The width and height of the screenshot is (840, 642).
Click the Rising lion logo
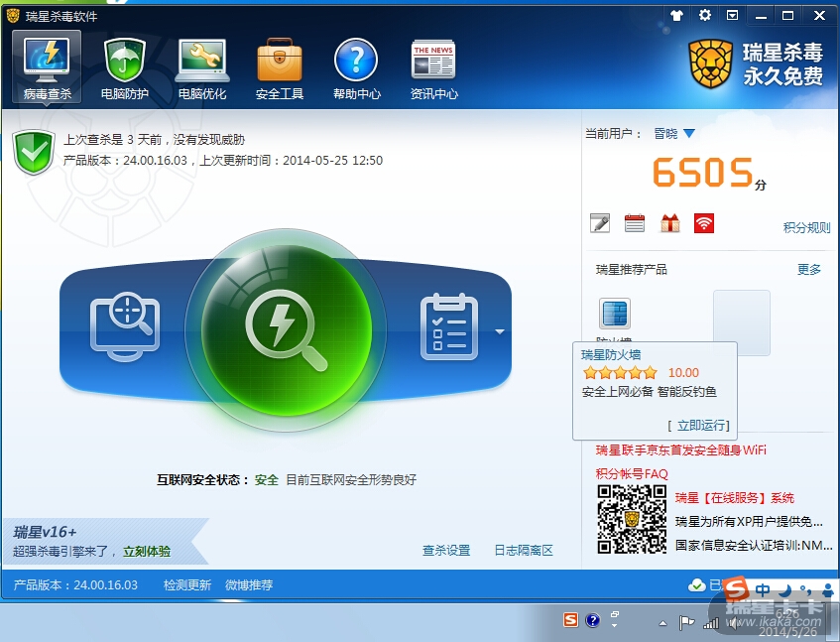(x=710, y=64)
